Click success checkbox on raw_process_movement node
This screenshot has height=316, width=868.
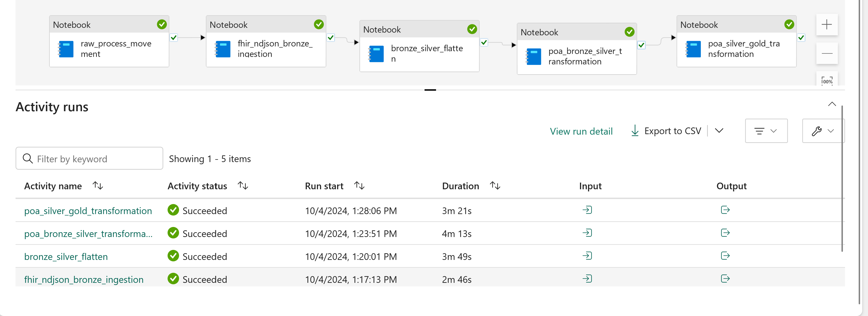coord(174,38)
